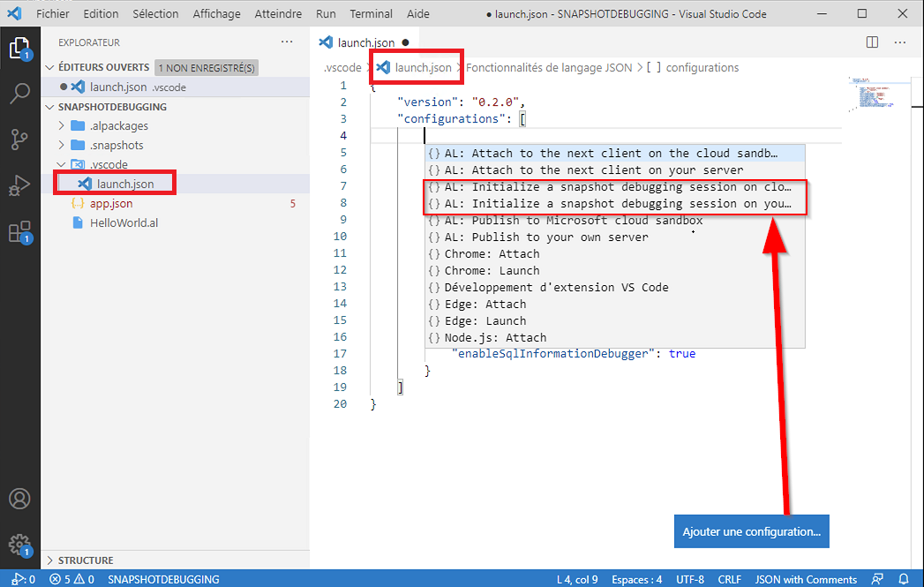The height and width of the screenshot is (587, 924).
Task: Click the VS Code logo in title bar
Action: coord(14,13)
